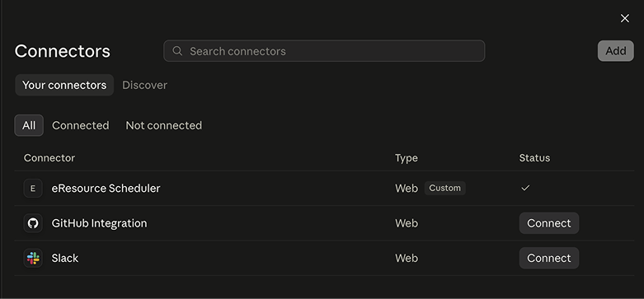The width and height of the screenshot is (644, 299).
Task: Select the All filter
Action: [29, 125]
